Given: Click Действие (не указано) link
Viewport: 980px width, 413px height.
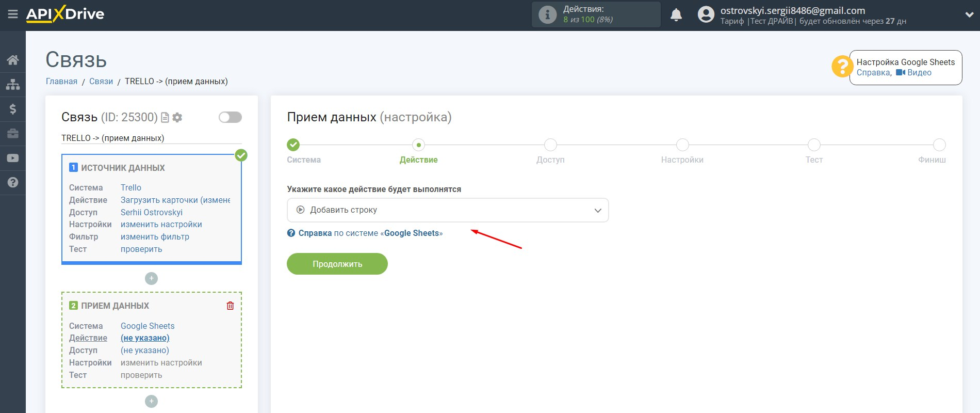Looking at the screenshot, I should (x=145, y=338).
